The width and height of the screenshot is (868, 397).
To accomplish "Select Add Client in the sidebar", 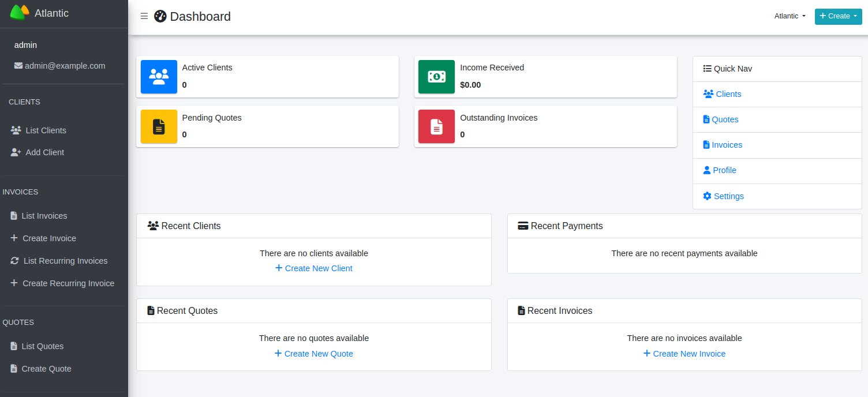I will tap(44, 152).
